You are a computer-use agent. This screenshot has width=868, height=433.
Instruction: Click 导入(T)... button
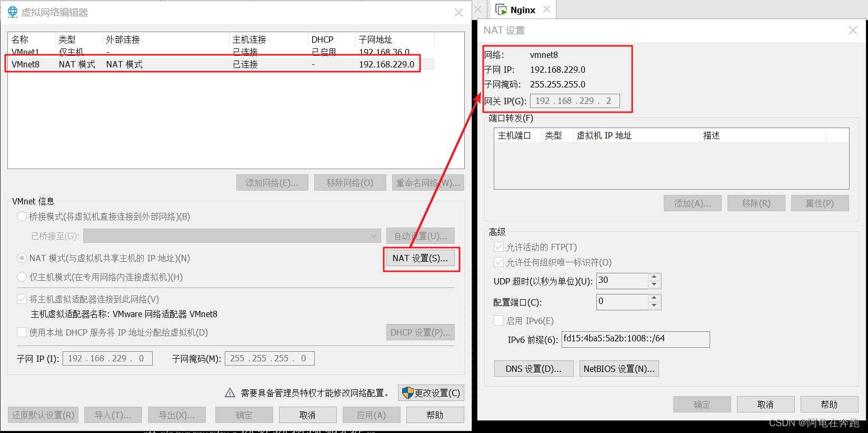[113, 415]
